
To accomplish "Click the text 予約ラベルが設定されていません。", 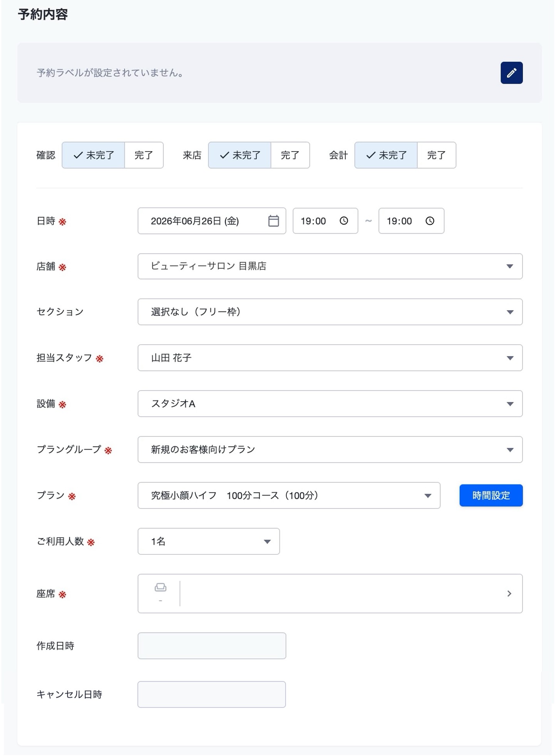I will point(110,72).
